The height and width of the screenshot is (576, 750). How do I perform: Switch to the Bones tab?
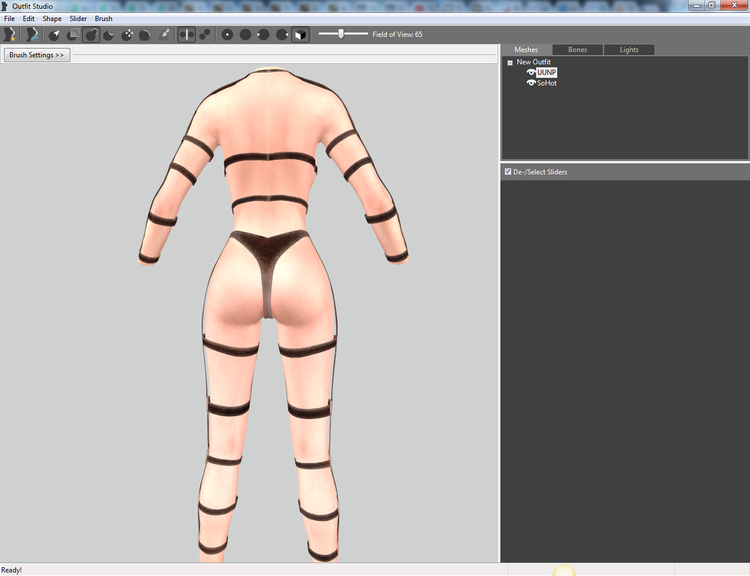[577, 50]
